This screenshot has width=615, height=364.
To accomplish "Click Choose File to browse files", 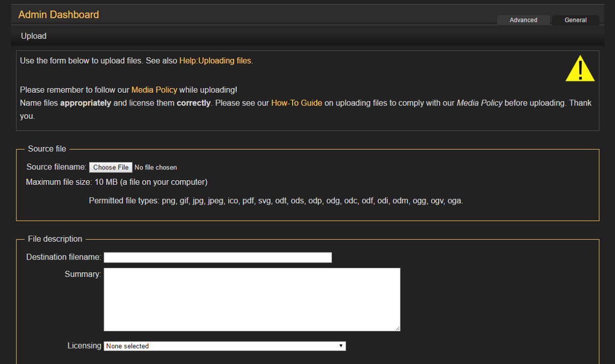I will 111,167.
